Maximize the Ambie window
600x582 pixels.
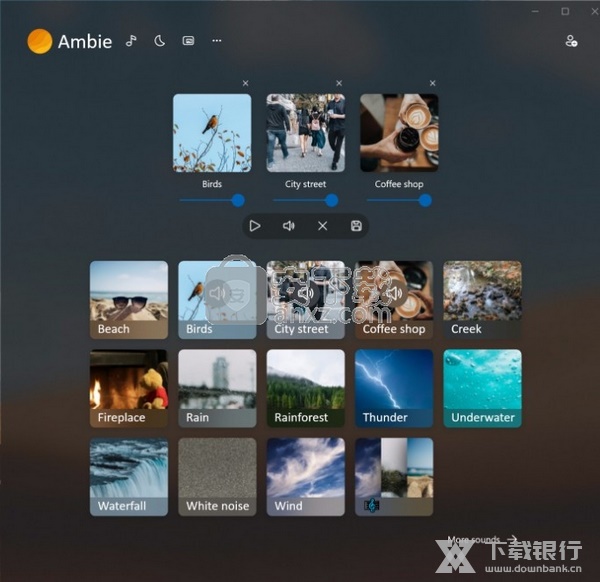click(x=565, y=11)
